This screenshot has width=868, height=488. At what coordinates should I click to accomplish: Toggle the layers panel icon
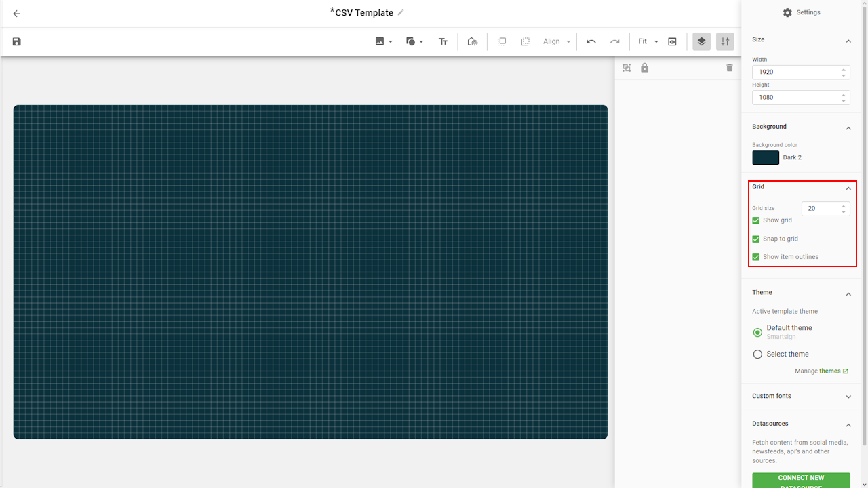tap(701, 42)
